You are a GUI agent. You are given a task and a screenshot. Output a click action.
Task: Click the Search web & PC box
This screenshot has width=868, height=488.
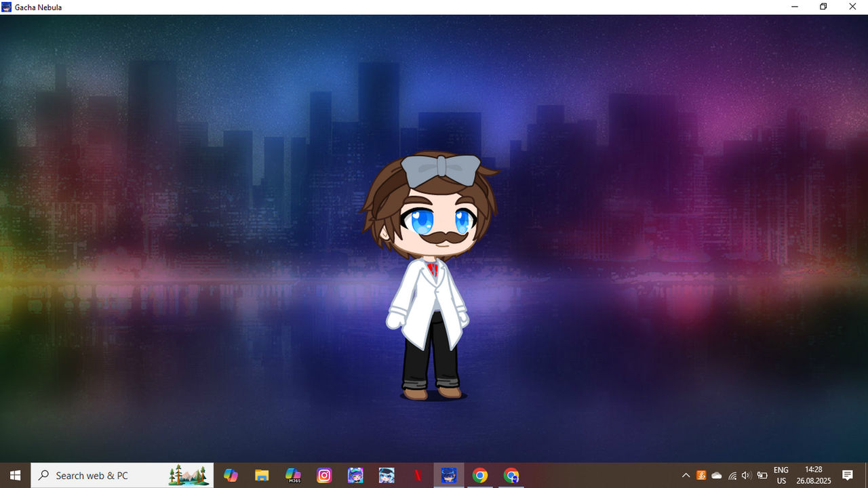tap(122, 475)
